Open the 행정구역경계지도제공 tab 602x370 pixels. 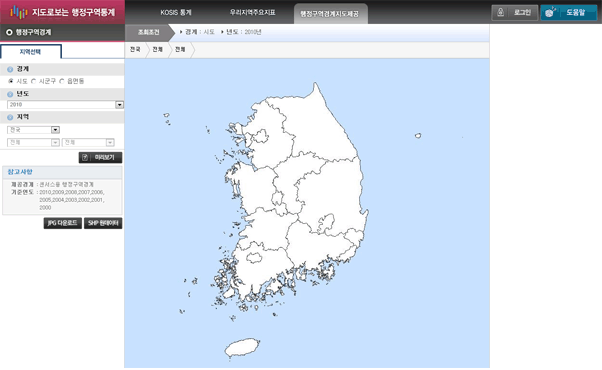(331, 14)
